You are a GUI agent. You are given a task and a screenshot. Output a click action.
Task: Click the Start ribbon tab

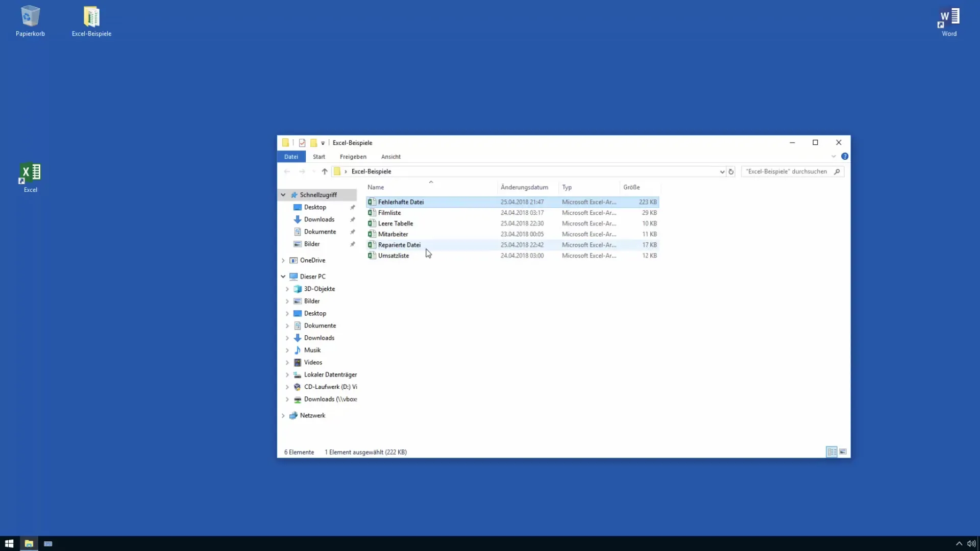[x=319, y=156]
